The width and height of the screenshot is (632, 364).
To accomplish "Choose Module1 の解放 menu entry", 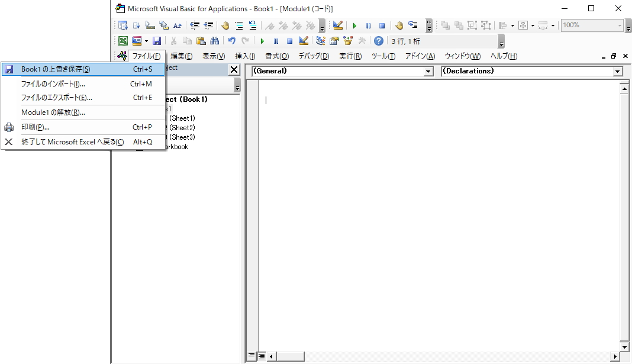I will pyautogui.click(x=83, y=112).
